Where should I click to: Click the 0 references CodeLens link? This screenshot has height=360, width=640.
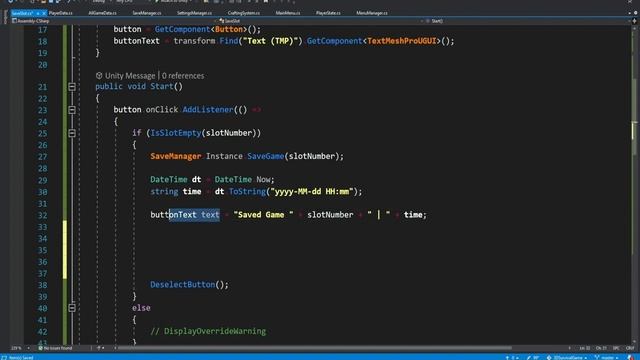click(183, 76)
